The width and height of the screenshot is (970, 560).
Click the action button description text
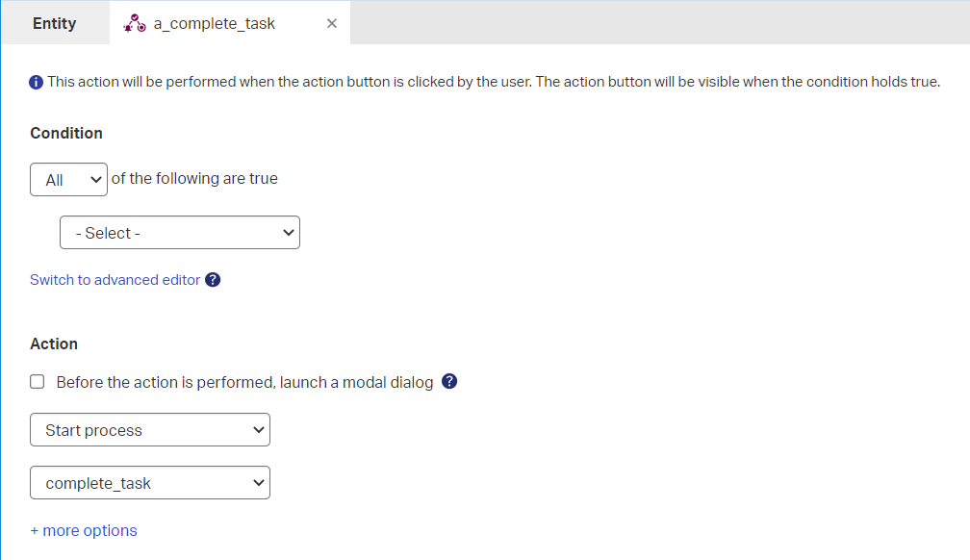[x=493, y=83]
